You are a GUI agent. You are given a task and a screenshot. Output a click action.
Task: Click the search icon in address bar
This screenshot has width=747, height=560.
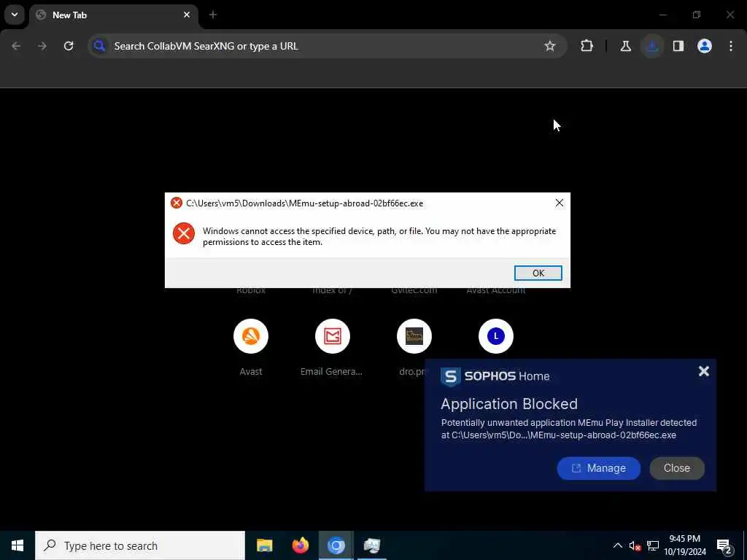(x=99, y=46)
